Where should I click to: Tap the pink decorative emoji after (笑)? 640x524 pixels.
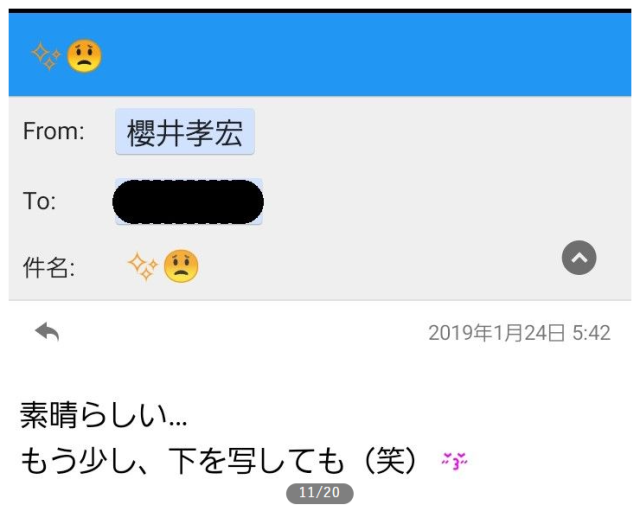(x=454, y=461)
